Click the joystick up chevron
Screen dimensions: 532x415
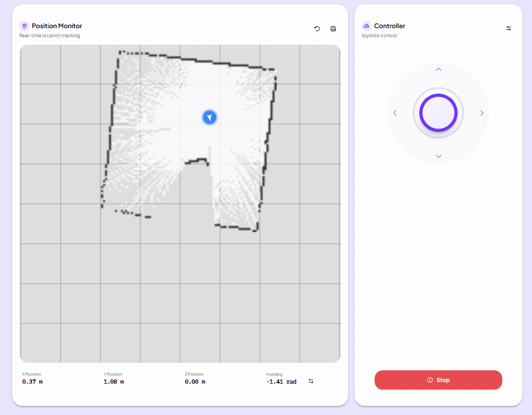[438, 69]
